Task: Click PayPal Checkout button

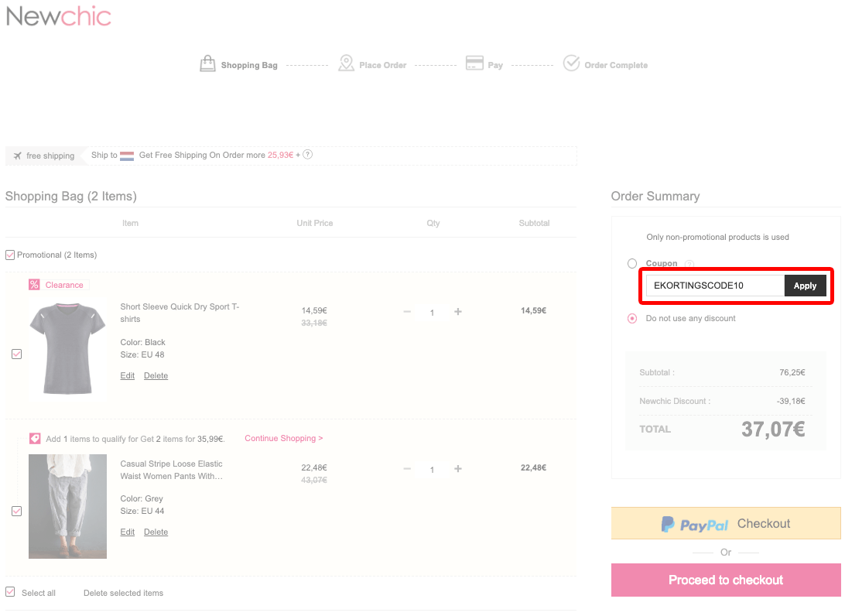Action: click(x=725, y=523)
